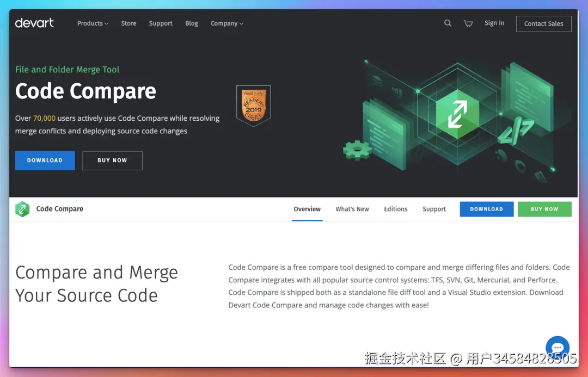Click the Contact Sales button
The height and width of the screenshot is (377, 588).
pyautogui.click(x=544, y=23)
